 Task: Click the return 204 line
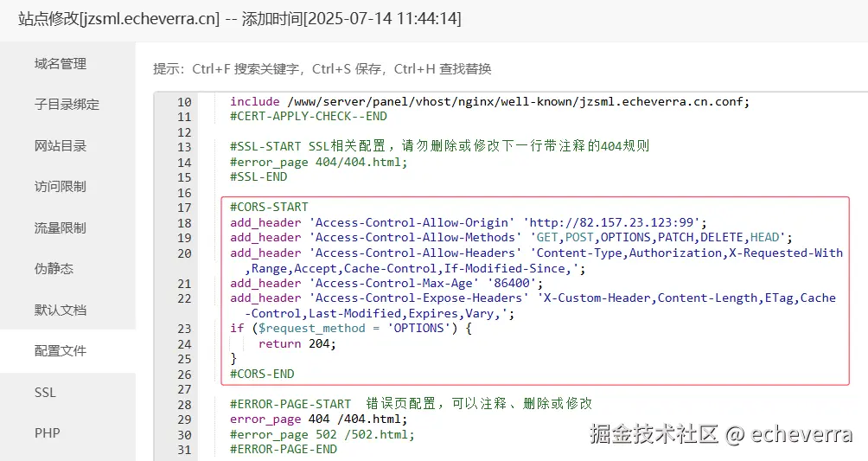[x=297, y=343]
